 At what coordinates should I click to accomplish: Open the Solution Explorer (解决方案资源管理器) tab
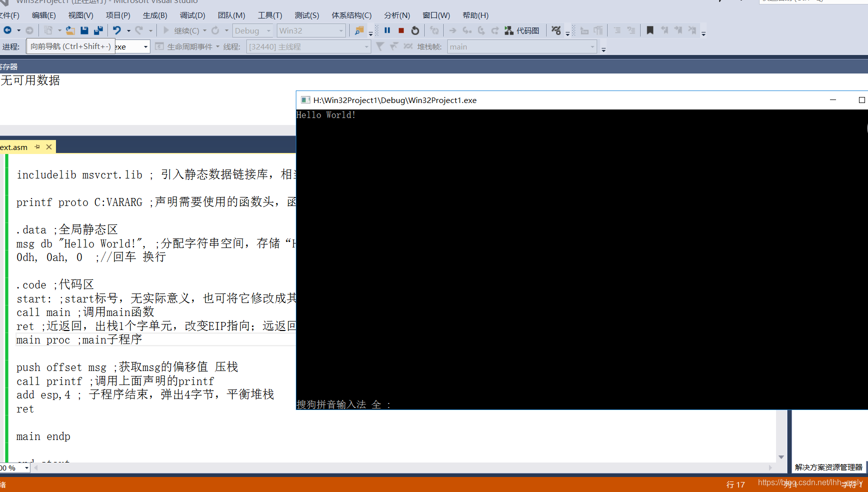pyautogui.click(x=829, y=467)
